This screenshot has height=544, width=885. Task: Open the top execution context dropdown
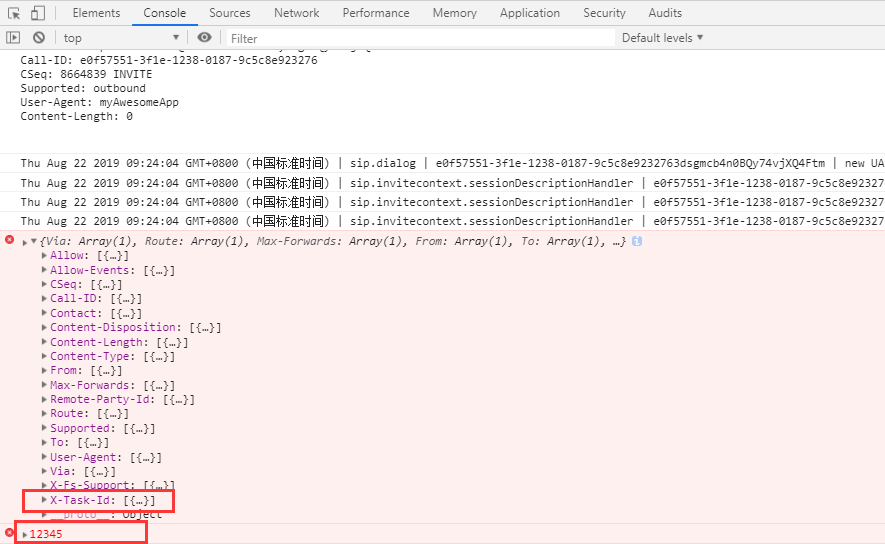click(x=121, y=38)
